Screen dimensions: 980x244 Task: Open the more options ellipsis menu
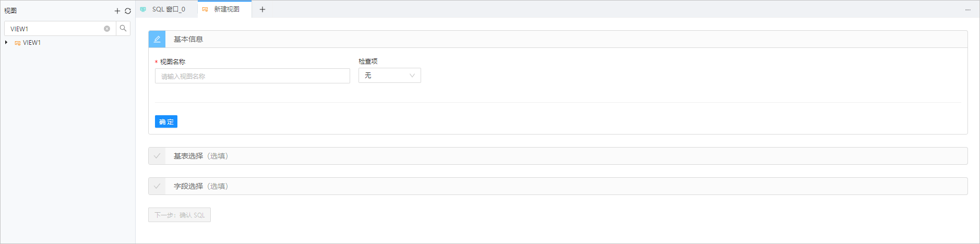pyautogui.click(x=968, y=9)
